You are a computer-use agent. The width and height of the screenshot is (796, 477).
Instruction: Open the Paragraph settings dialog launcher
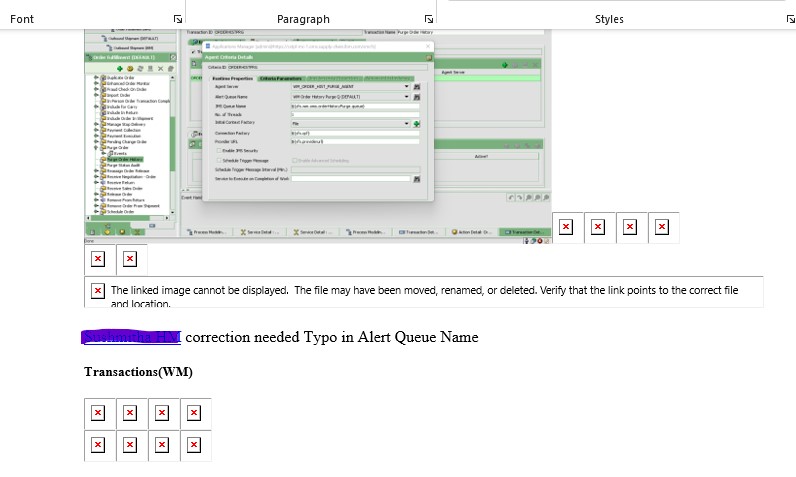point(429,19)
